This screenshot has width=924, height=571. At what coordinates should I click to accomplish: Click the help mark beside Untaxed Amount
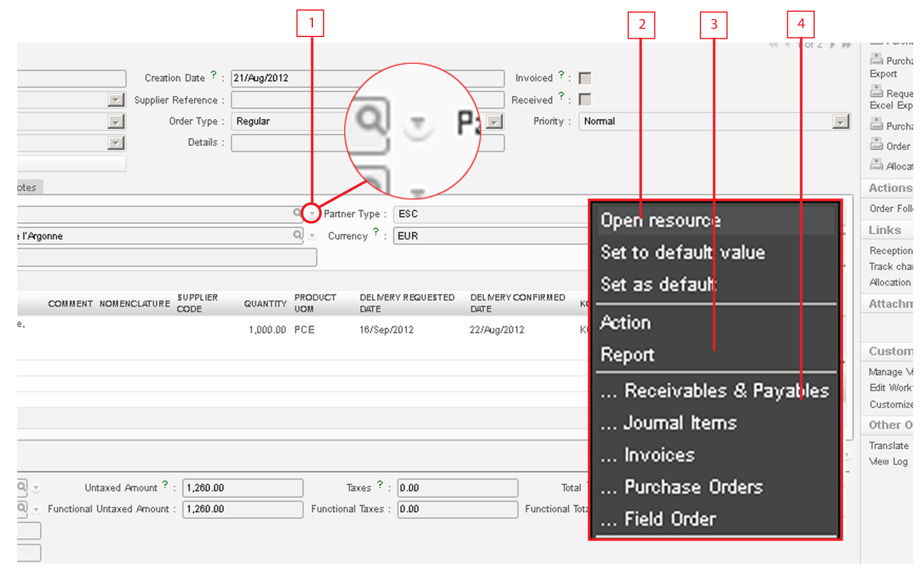click(x=165, y=485)
